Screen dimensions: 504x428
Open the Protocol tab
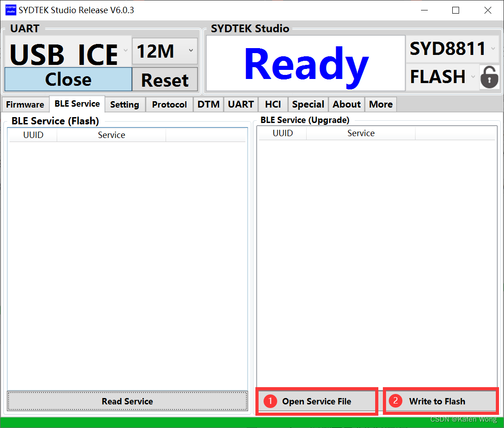pyautogui.click(x=169, y=104)
